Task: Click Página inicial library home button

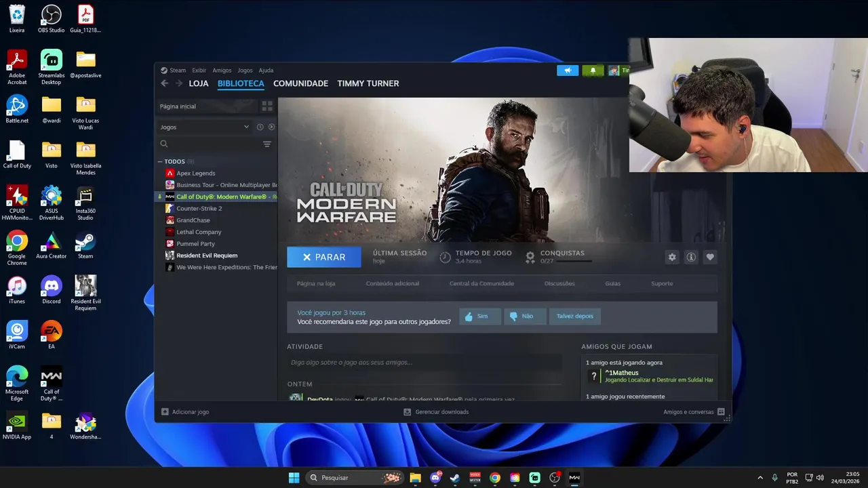Action: click(x=206, y=106)
